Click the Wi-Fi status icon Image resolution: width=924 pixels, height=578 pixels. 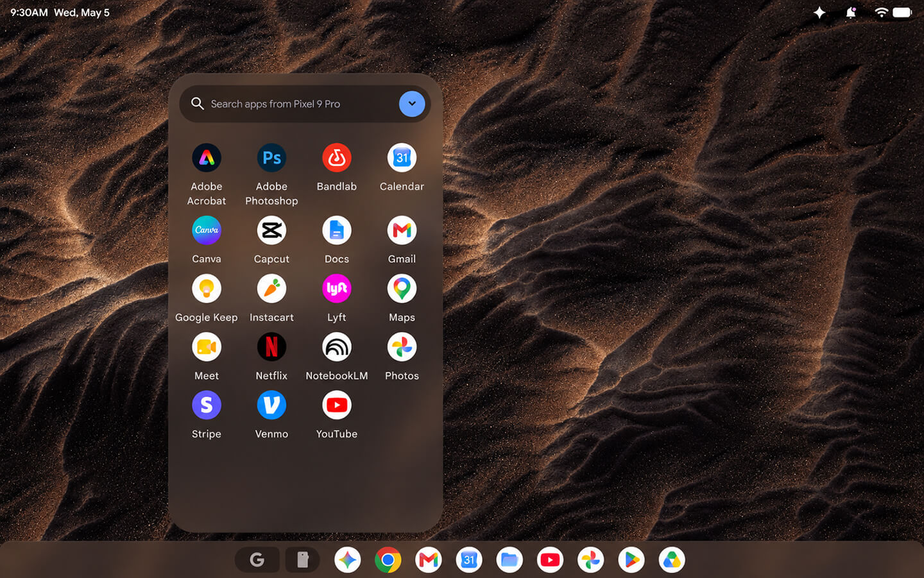tap(882, 12)
